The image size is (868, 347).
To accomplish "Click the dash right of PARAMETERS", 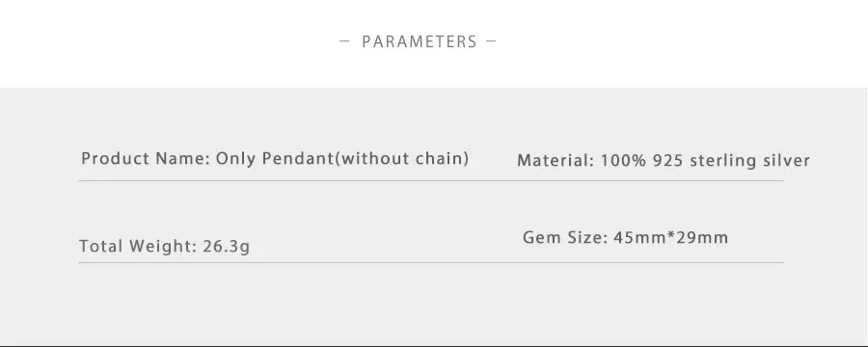I will pos(491,40).
